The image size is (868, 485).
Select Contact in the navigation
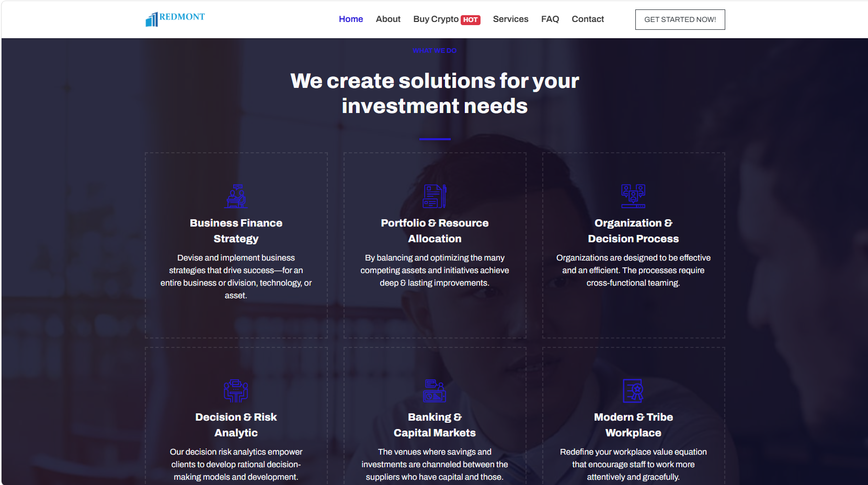coord(588,19)
